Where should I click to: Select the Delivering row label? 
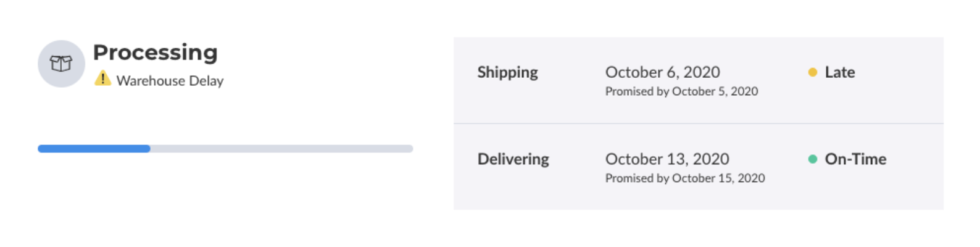click(x=513, y=159)
